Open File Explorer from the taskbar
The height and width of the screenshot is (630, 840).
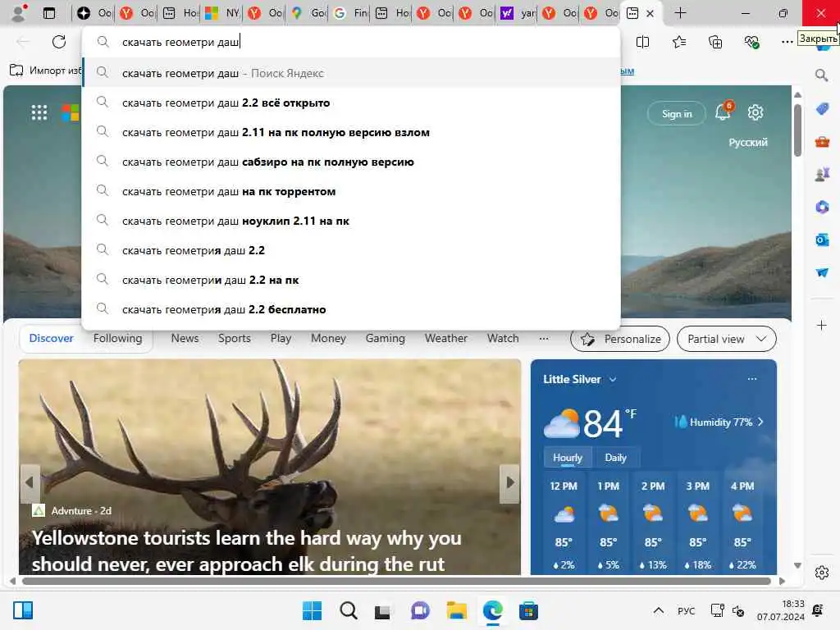[x=456, y=610]
